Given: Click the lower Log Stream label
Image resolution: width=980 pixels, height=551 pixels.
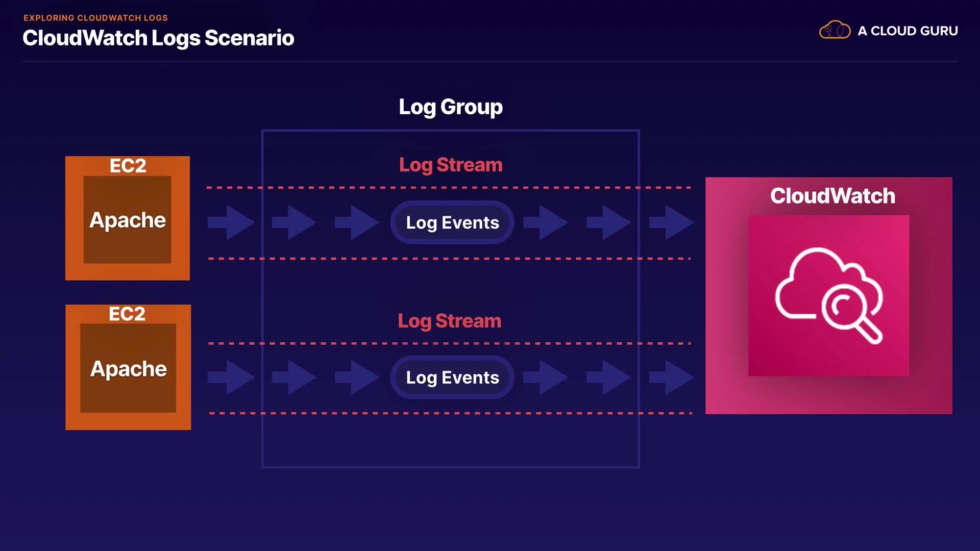Looking at the screenshot, I should point(450,321).
